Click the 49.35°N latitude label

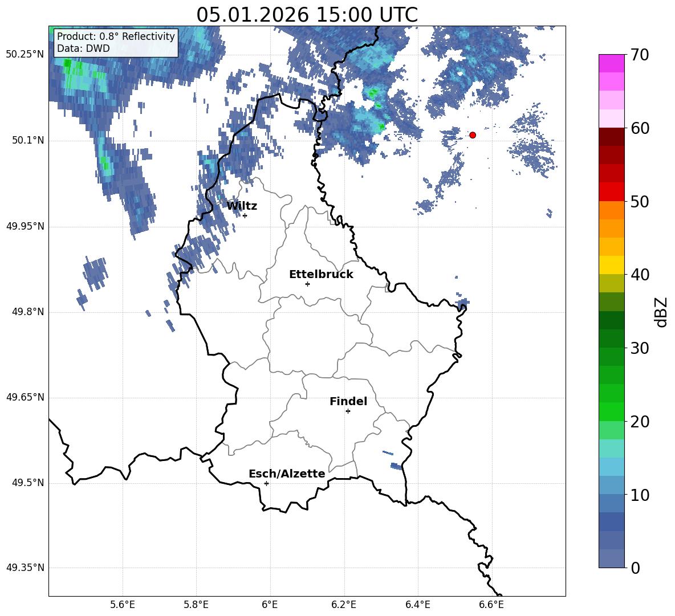[x=25, y=568]
